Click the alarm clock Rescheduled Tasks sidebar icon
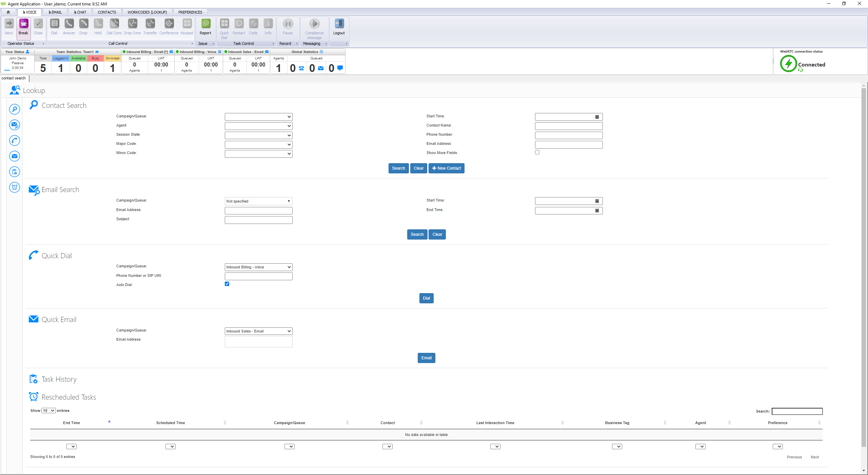Screen dimensions: 868x475 pyautogui.click(x=15, y=187)
